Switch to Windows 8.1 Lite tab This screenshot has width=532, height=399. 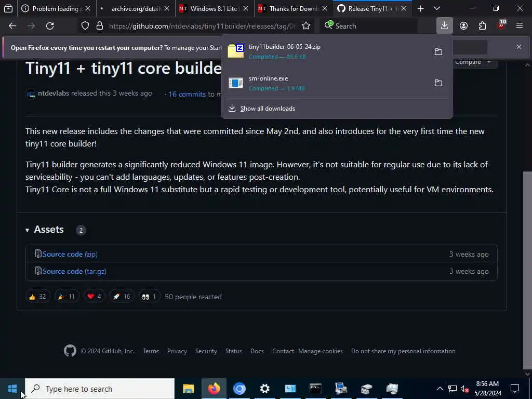click(x=209, y=8)
